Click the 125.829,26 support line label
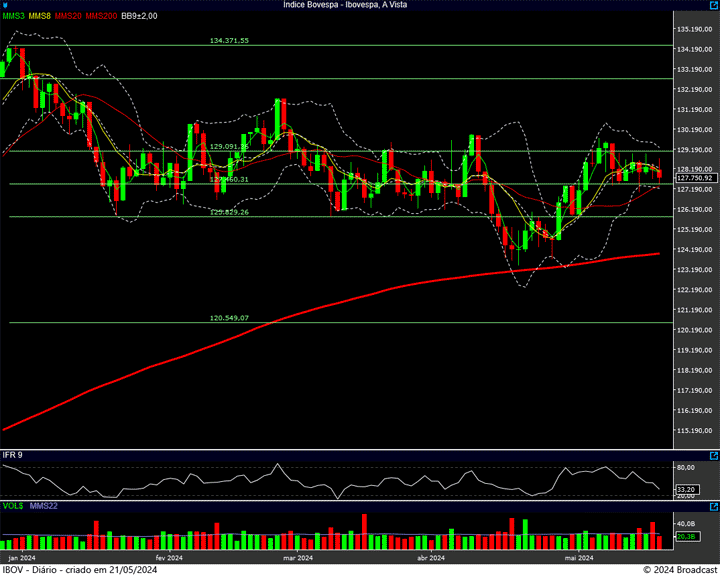 [x=229, y=212]
